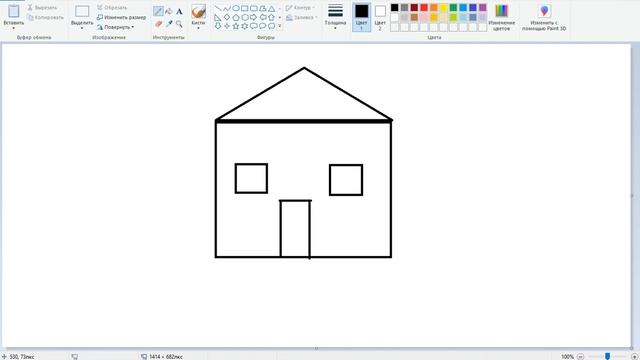Click the zoom in plus button

click(x=634, y=356)
